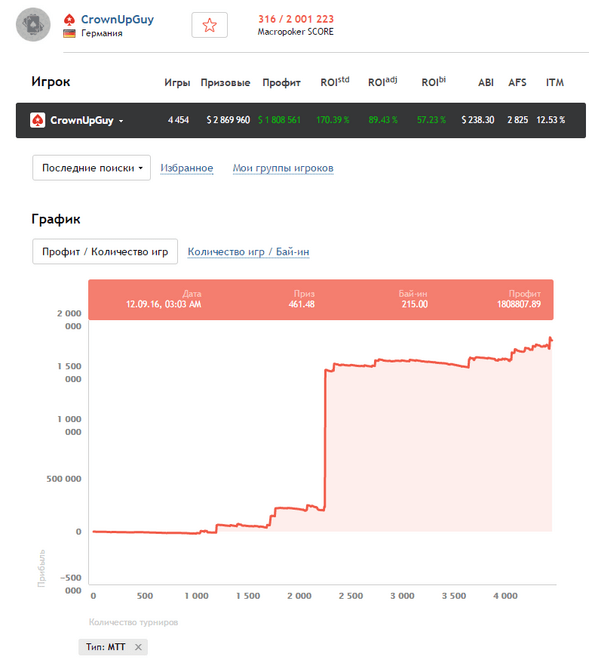Click the big vertical jump in the graph line
This screenshot has height=663, width=589.
click(x=325, y=440)
